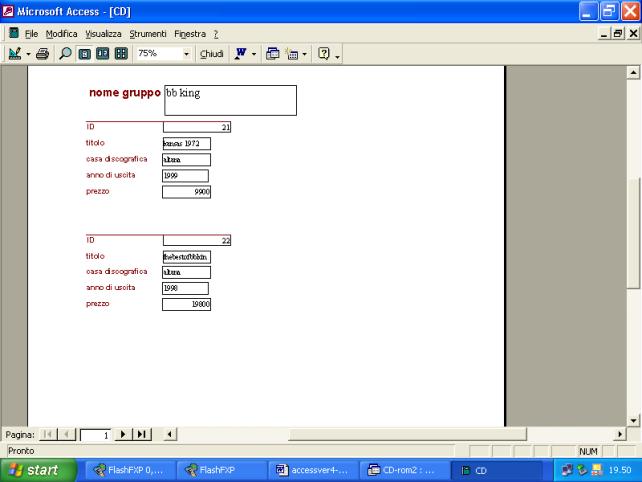
Task: Click the Windows start button
Action: point(38,470)
